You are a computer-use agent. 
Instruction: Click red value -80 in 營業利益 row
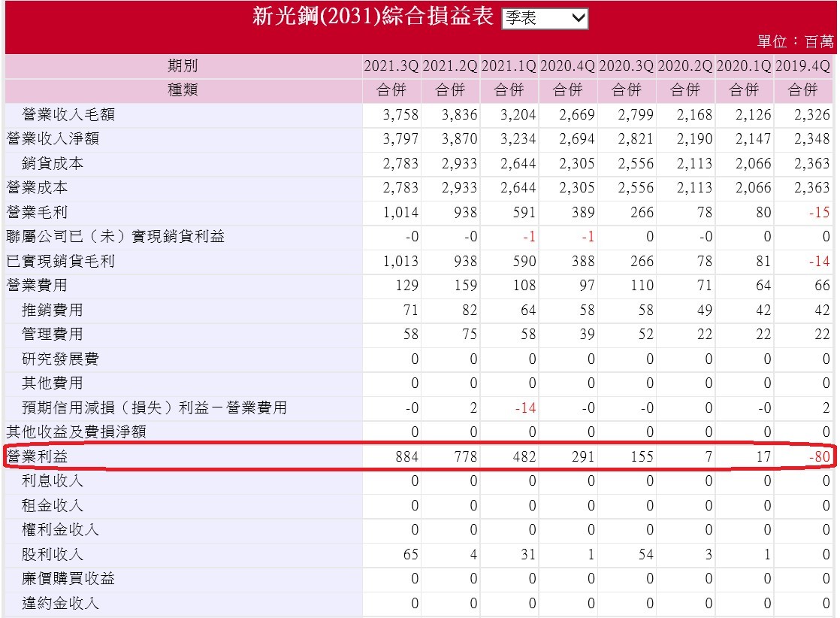(819, 456)
